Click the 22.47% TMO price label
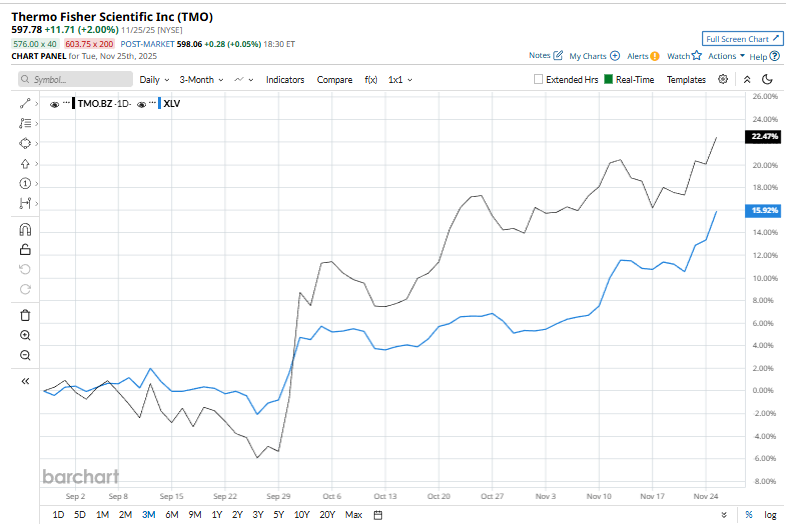Viewport: 786px width, 527px height. tap(763, 136)
